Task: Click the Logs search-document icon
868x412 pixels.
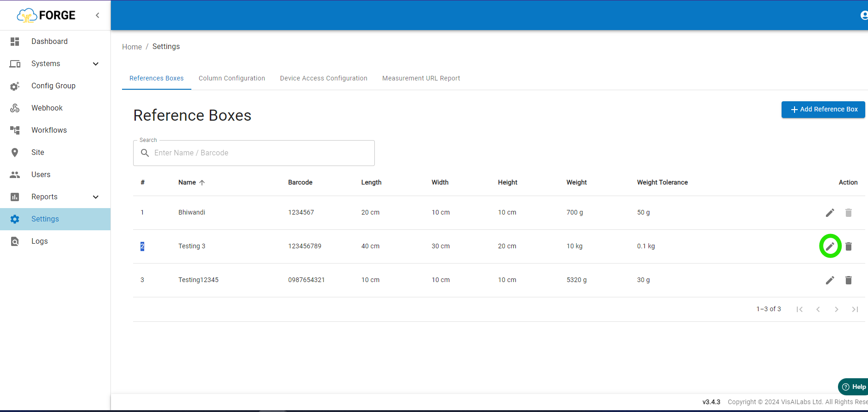Action: point(15,241)
